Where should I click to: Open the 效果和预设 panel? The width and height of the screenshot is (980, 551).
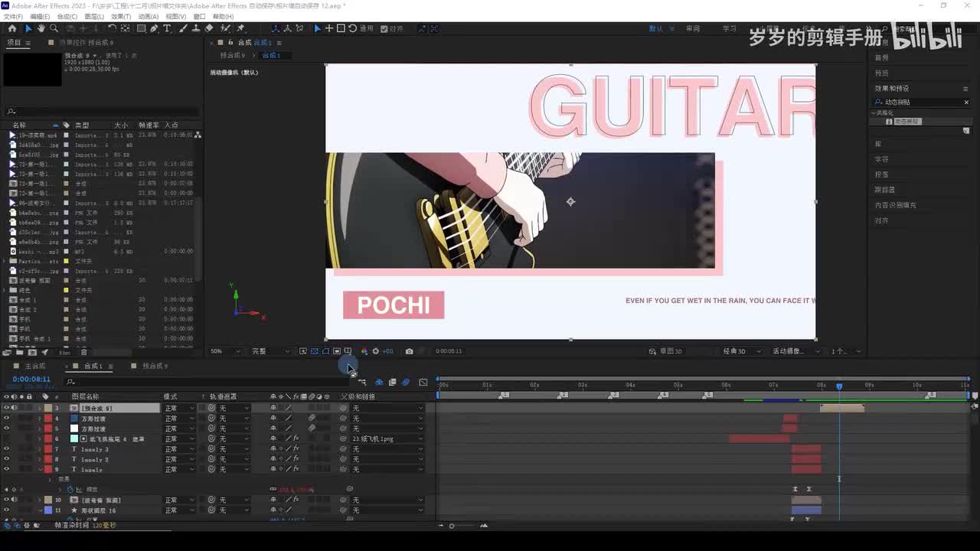(892, 88)
